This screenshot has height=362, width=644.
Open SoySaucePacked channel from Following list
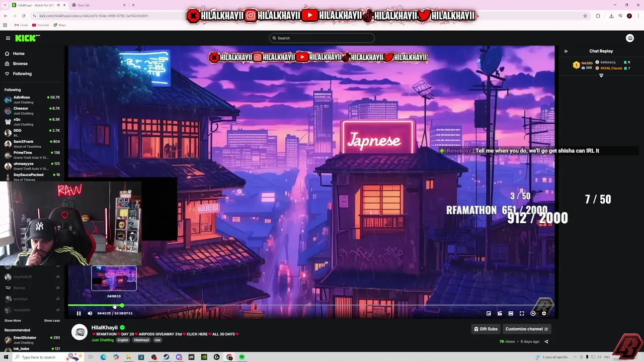point(32,176)
